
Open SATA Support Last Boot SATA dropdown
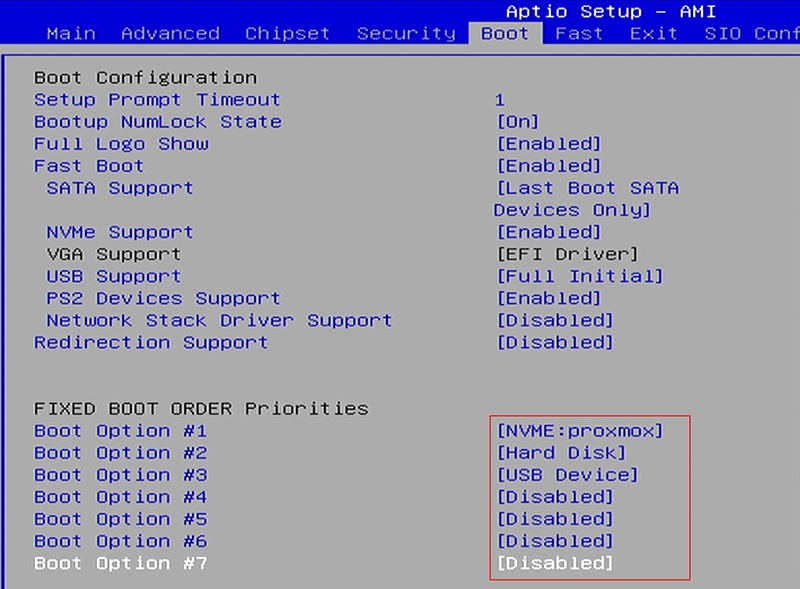click(587, 199)
